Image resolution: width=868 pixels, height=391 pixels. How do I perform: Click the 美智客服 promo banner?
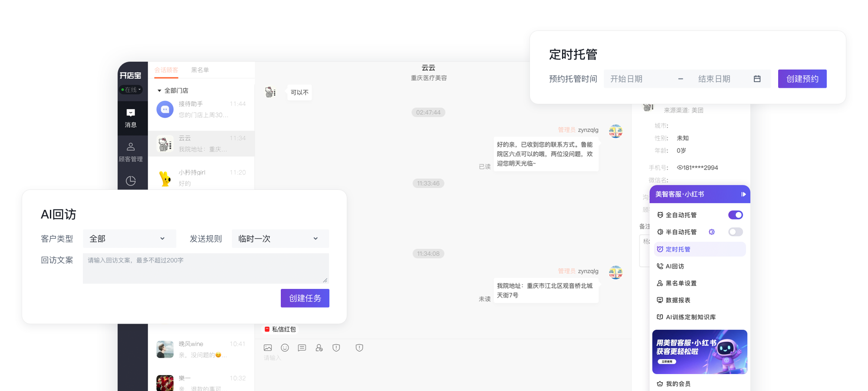[x=700, y=352]
